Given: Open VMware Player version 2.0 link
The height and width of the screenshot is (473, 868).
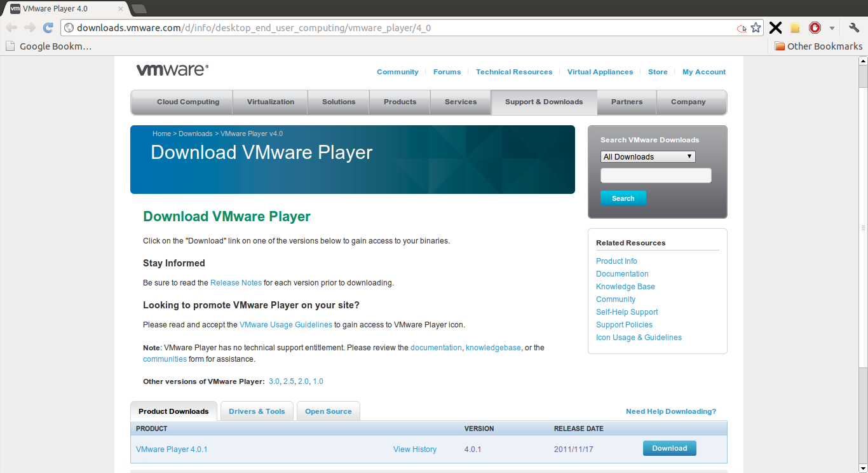Looking at the screenshot, I should point(303,381).
